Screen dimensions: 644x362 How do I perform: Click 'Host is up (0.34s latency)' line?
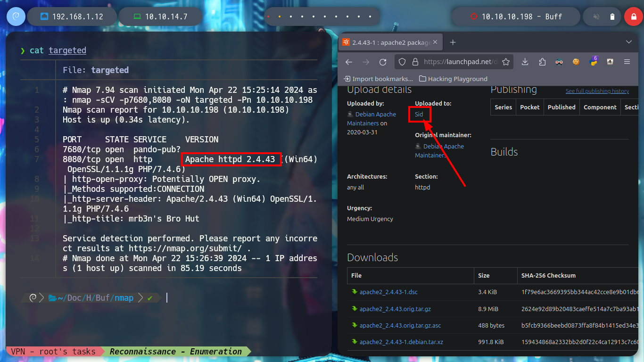pos(126,120)
